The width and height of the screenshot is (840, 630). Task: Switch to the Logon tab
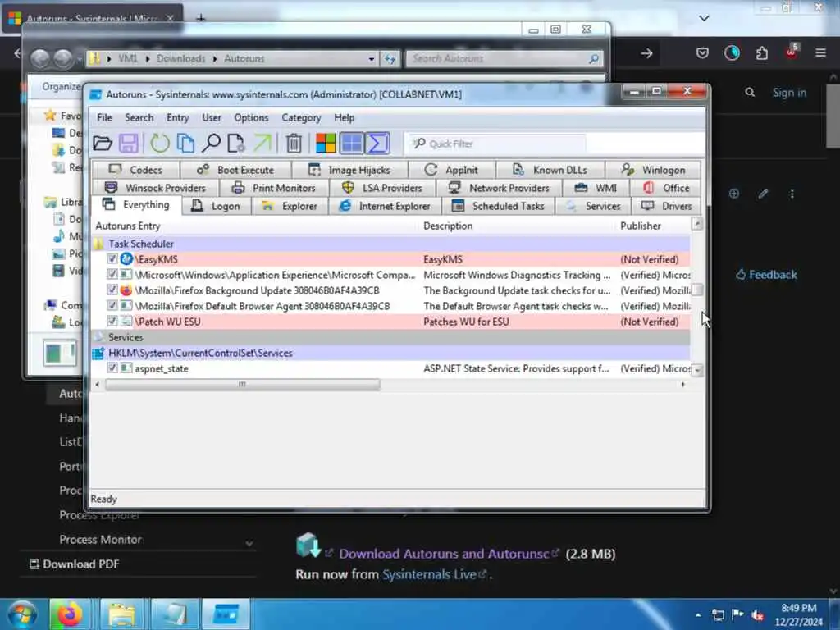[217, 206]
